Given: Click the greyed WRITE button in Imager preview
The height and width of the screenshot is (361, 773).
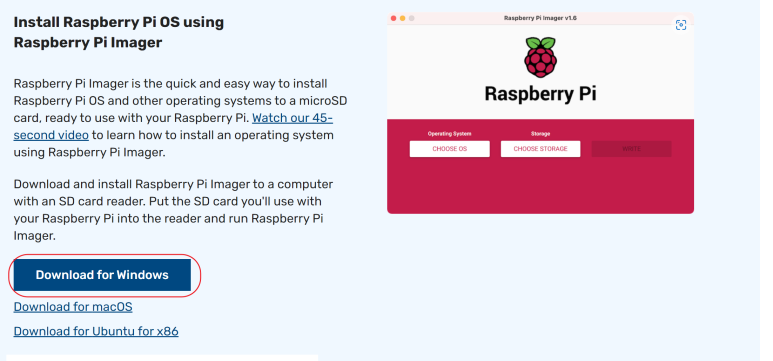Looking at the screenshot, I should [x=632, y=149].
